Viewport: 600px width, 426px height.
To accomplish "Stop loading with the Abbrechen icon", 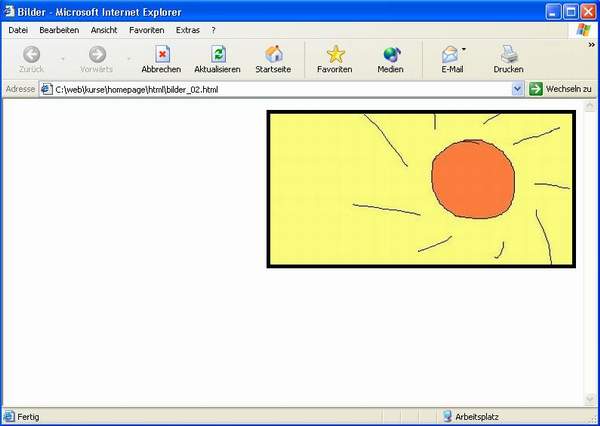I will 162,54.
